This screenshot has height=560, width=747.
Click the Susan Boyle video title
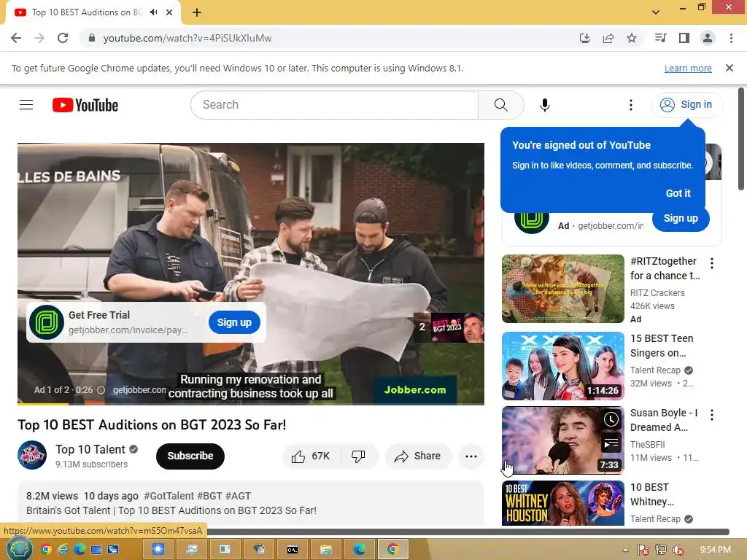[664, 420]
